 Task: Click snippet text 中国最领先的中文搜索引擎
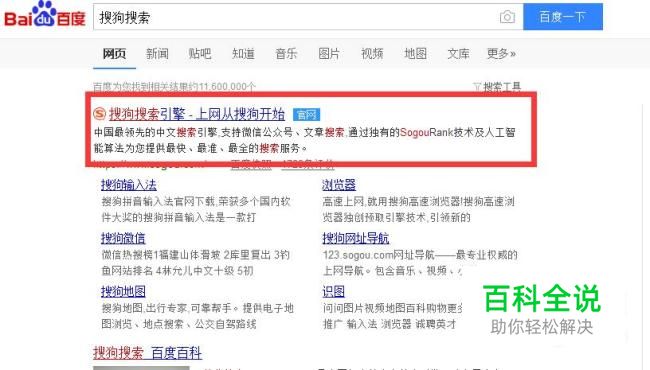156,133
